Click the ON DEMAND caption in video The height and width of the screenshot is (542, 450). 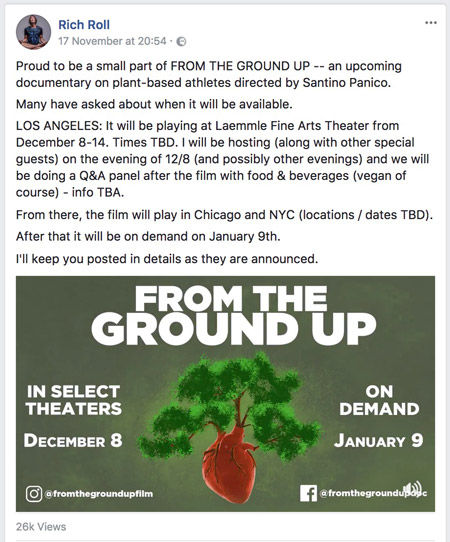pos(379,400)
